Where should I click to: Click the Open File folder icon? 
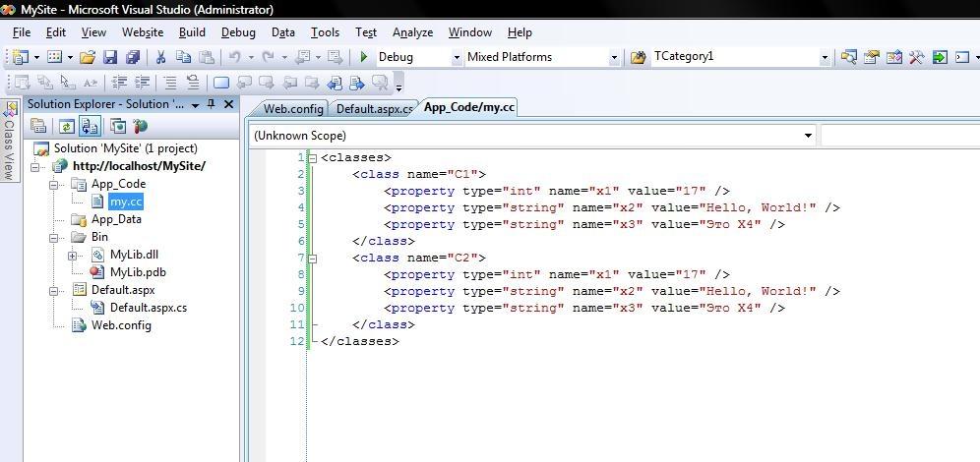click(89, 57)
